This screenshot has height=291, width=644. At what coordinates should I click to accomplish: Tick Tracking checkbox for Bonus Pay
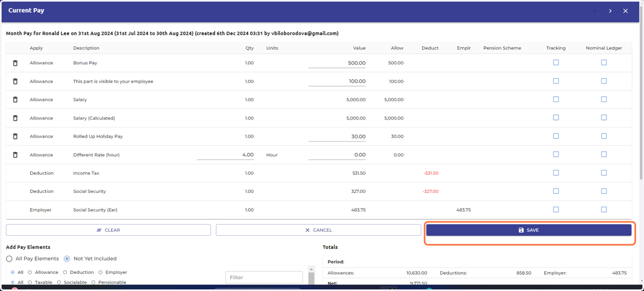(556, 63)
